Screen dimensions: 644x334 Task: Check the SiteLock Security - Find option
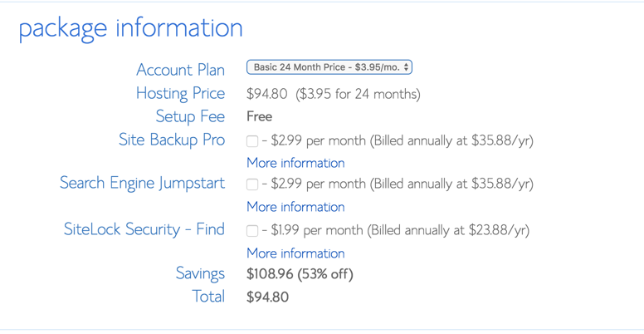coord(252,231)
